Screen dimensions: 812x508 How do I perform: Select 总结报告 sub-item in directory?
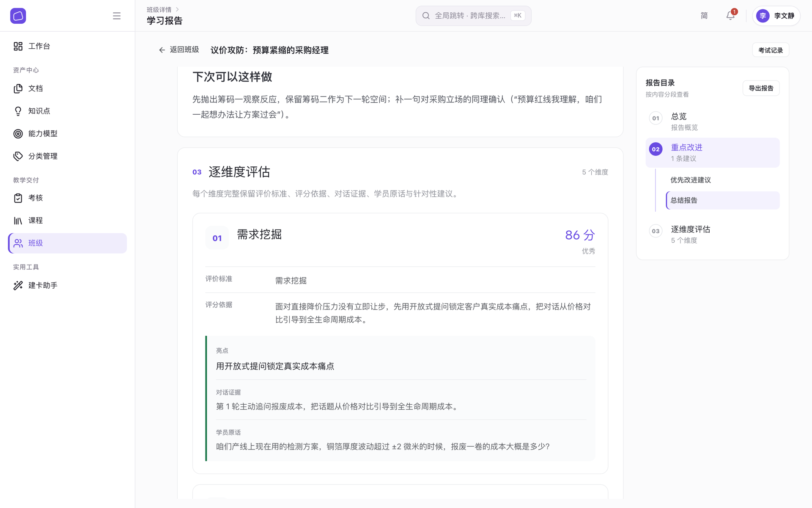[x=723, y=200]
